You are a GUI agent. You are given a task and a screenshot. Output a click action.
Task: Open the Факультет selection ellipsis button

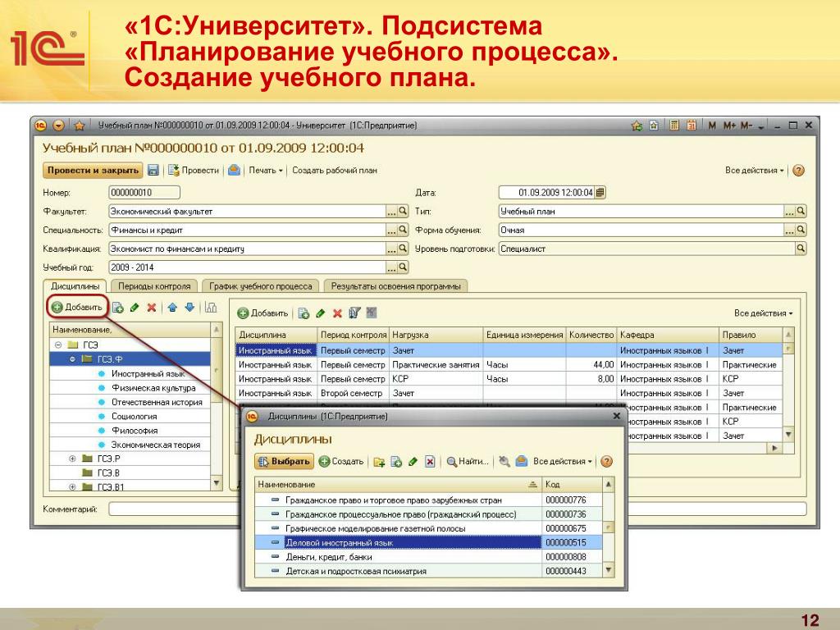tap(391, 211)
